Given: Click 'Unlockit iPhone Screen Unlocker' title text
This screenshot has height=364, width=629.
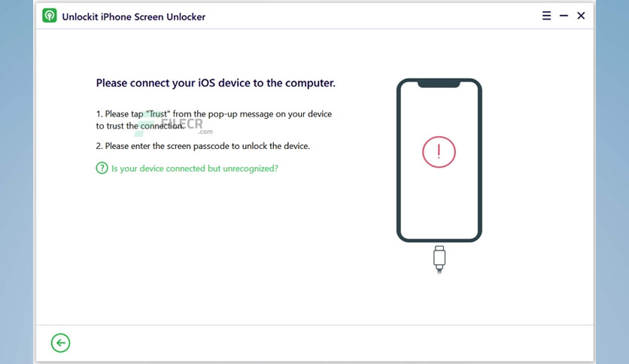Looking at the screenshot, I should tap(134, 17).
